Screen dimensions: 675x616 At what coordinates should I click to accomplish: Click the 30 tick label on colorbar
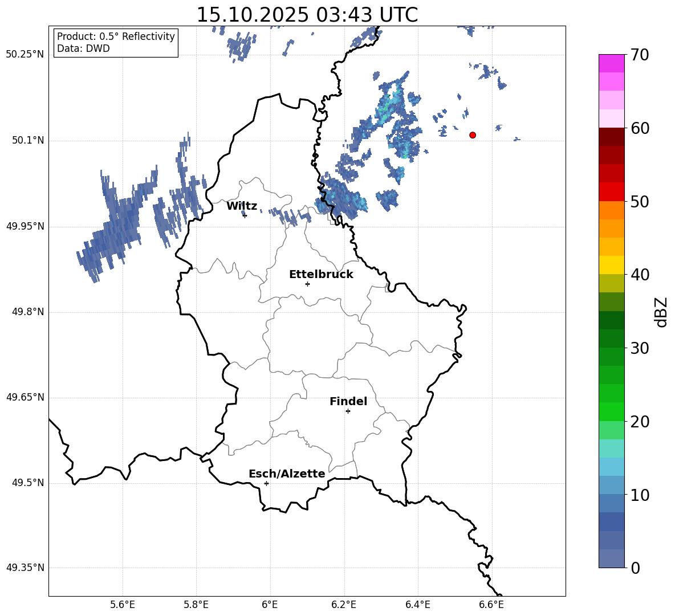click(640, 348)
